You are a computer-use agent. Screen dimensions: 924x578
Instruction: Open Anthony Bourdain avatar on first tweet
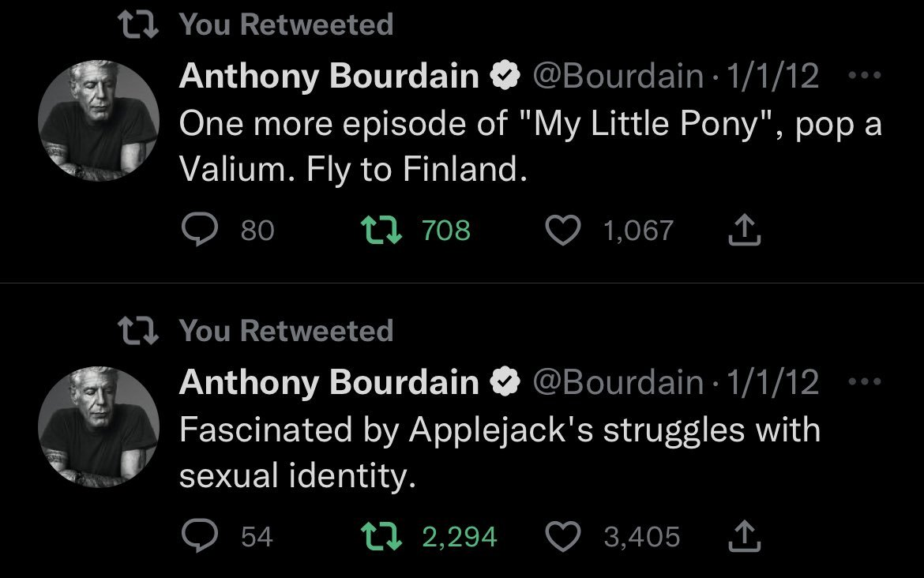tap(100, 119)
